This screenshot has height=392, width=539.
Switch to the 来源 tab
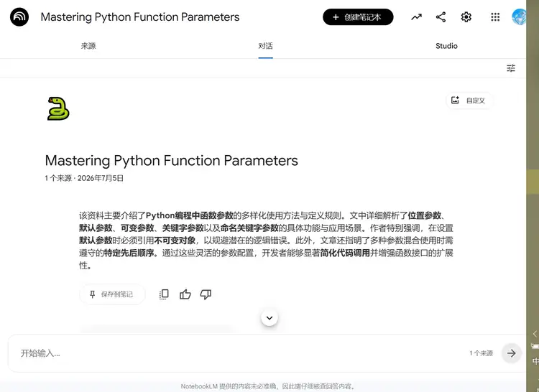tap(88, 46)
